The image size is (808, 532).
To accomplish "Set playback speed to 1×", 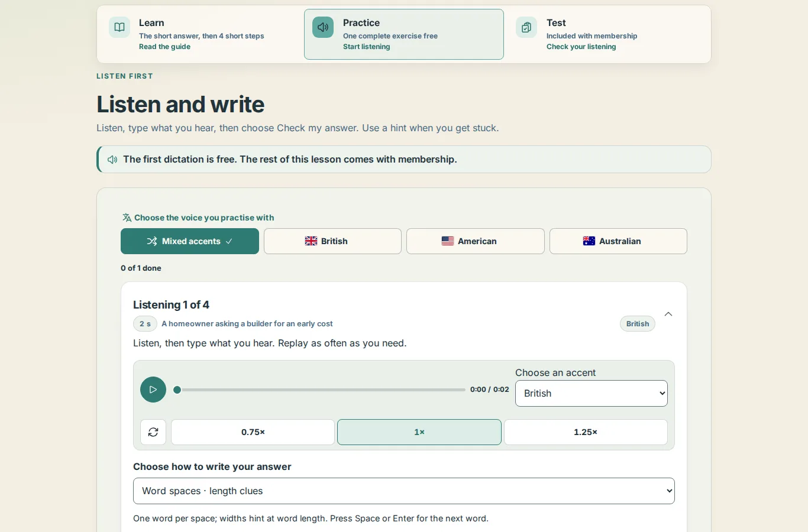I will point(419,432).
